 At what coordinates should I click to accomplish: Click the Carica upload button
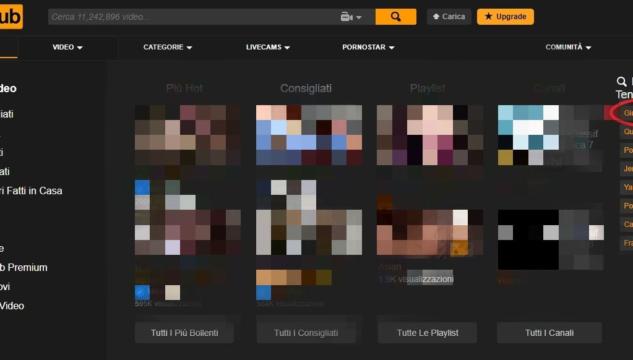click(x=449, y=17)
